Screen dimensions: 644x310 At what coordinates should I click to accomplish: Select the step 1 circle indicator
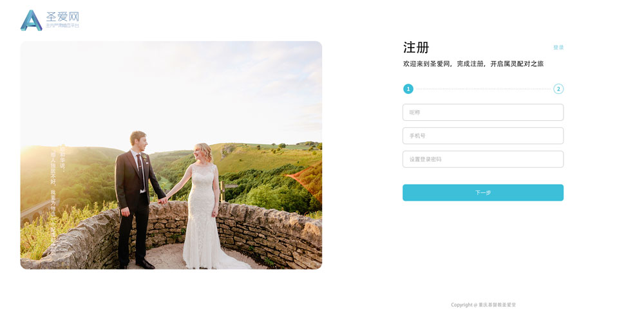pyautogui.click(x=408, y=89)
